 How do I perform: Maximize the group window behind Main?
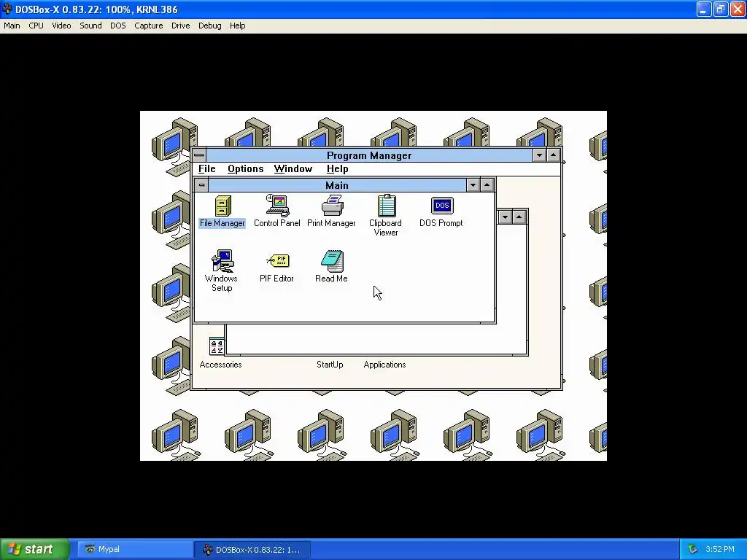[519, 217]
